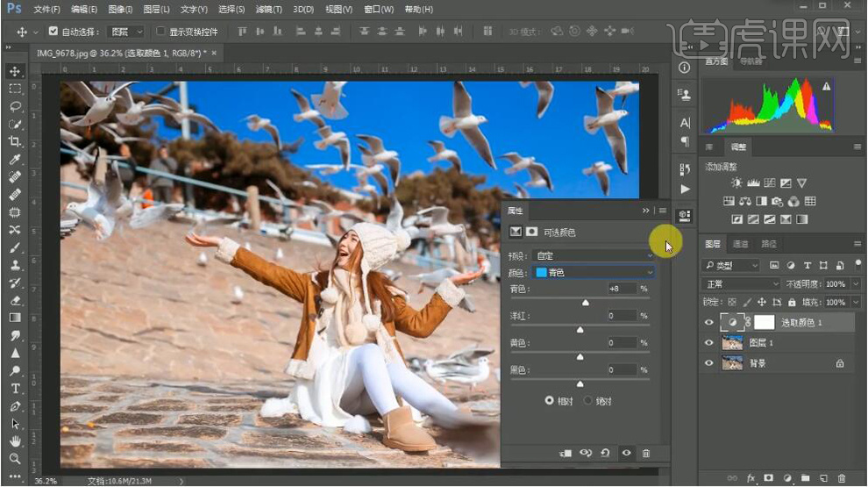Screen dimensions: 868x487
Task: Select the Zoom tool
Action: click(15, 458)
